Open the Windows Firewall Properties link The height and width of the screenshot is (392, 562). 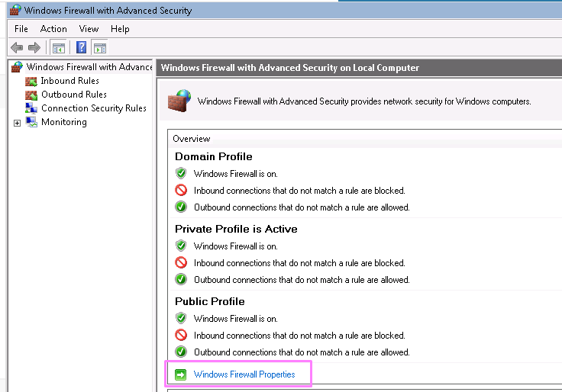pyautogui.click(x=244, y=374)
